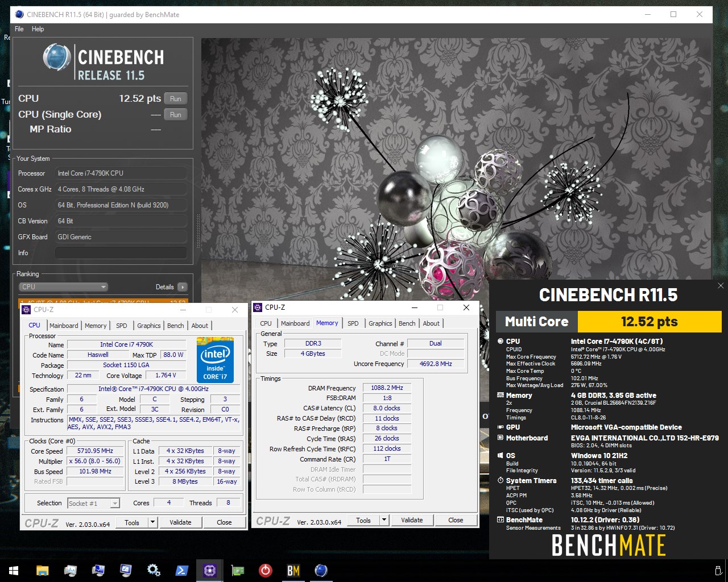728x582 pixels.
Task: Select About tab in left CPU-Z window
Action: click(200, 326)
